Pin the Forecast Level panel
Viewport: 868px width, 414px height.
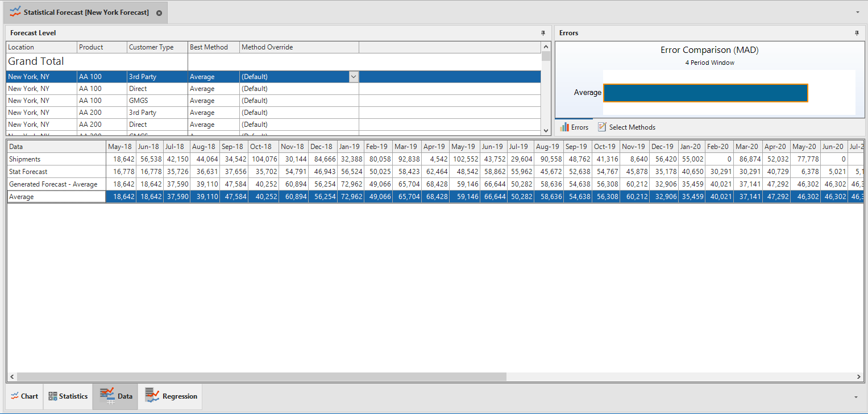pyautogui.click(x=543, y=33)
